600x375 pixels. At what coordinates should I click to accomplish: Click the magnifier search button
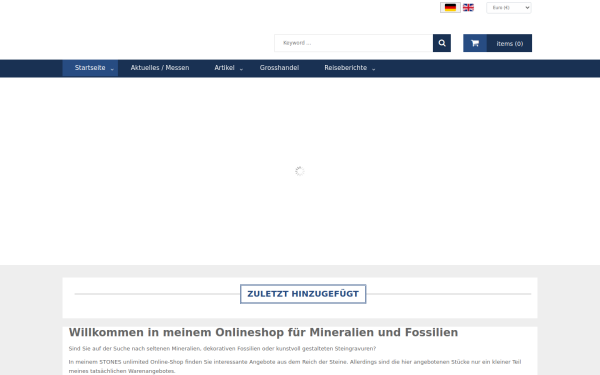pos(442,43)
